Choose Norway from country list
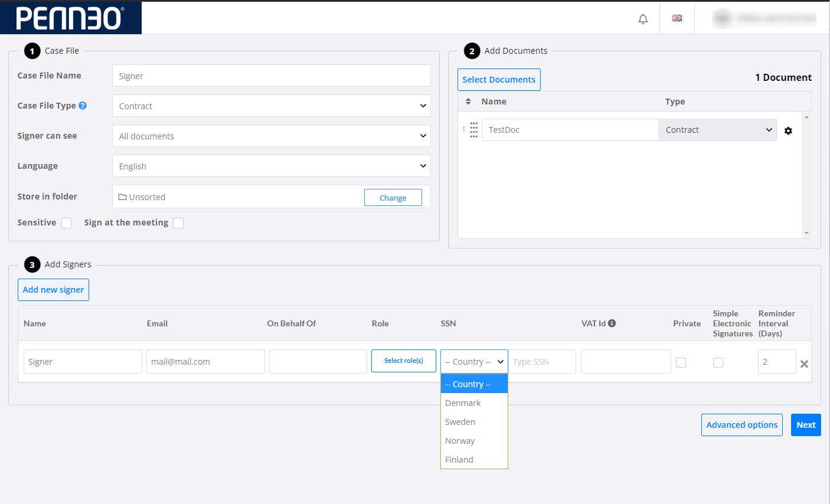 pos(474,441)
